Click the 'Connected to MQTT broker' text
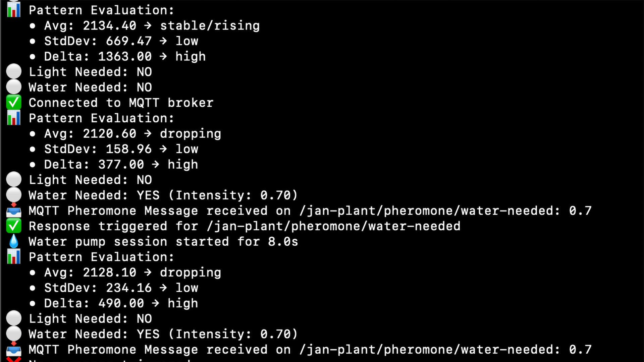The height and width of the screenshot is (362, 644). pos(121,103)
